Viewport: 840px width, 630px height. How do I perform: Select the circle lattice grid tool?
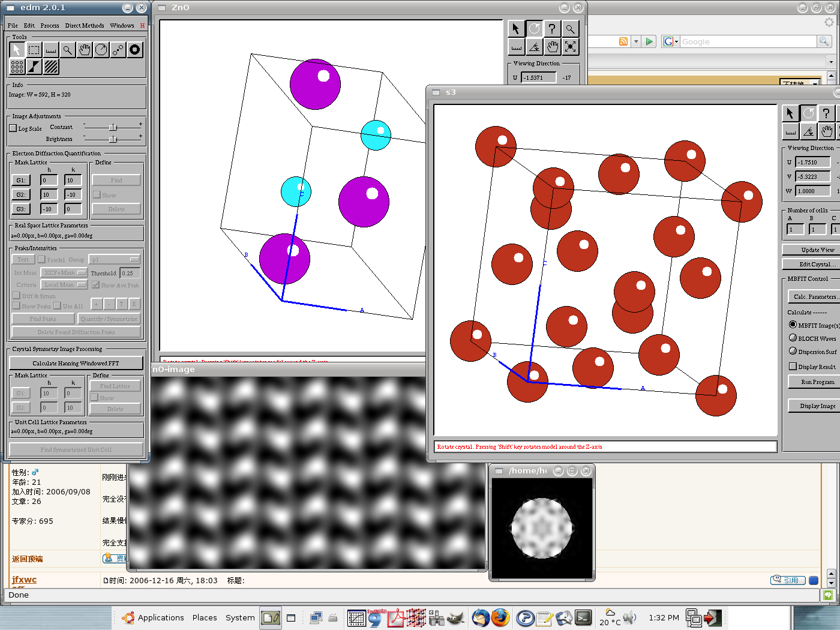(x=17, y=67)
